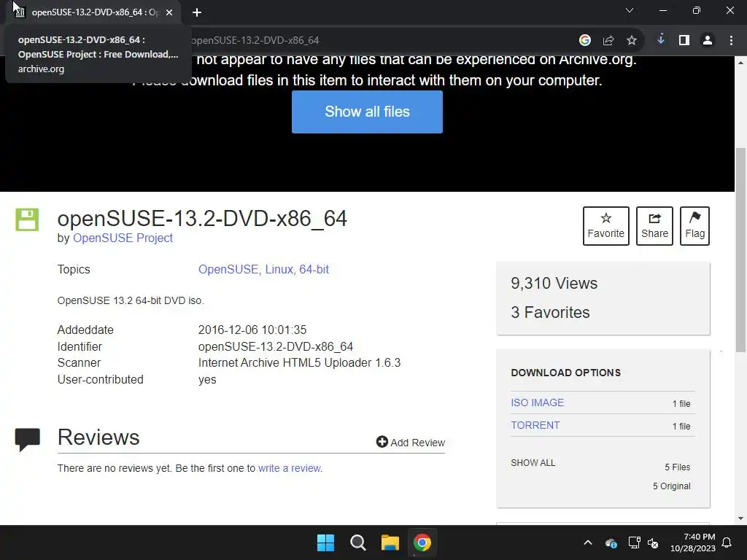Open Chrome downloads icon
Image resolution: width=747 pixels, height=560 pixels.
661,40
